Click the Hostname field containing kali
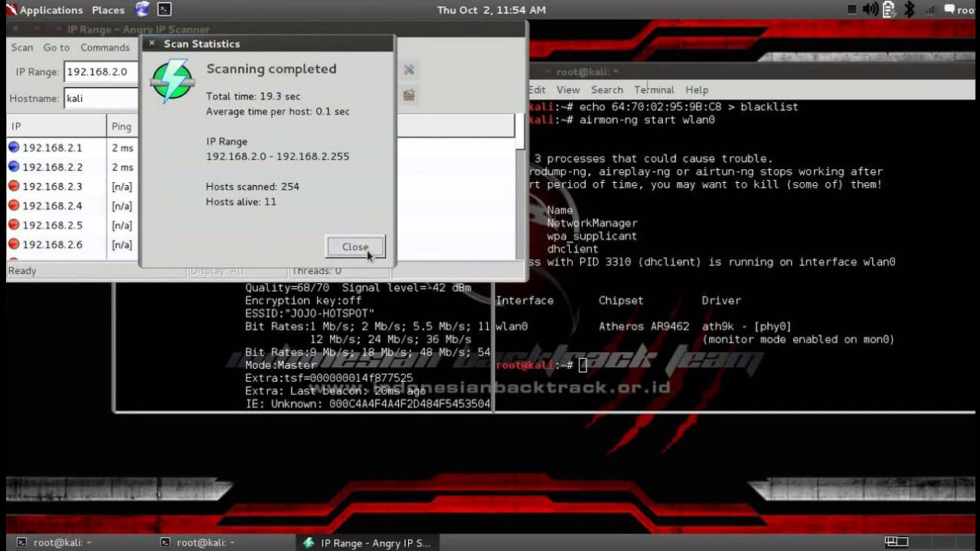Image resolution: width=980 pixels, height=551 pixels. [101, 98]
